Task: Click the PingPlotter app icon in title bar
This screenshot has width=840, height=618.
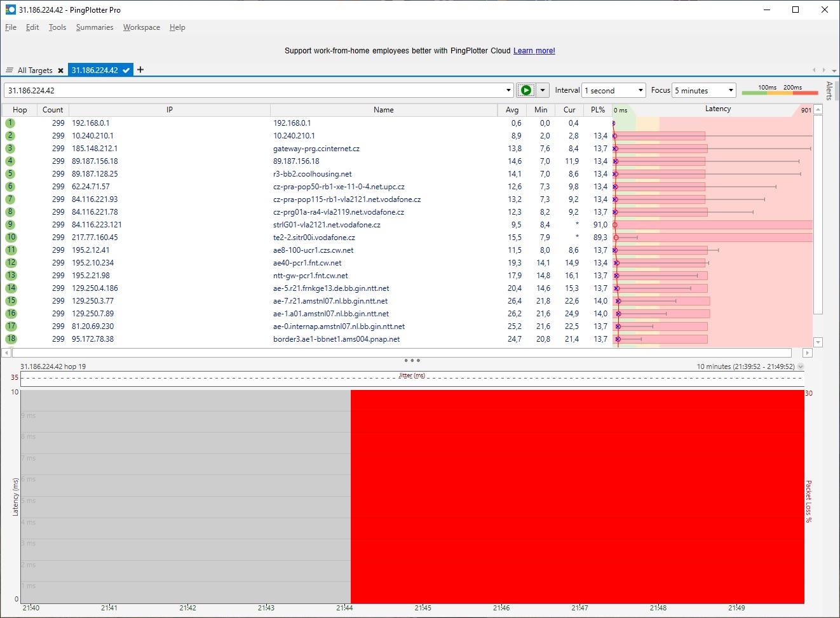Action: (x=10, y=10)
